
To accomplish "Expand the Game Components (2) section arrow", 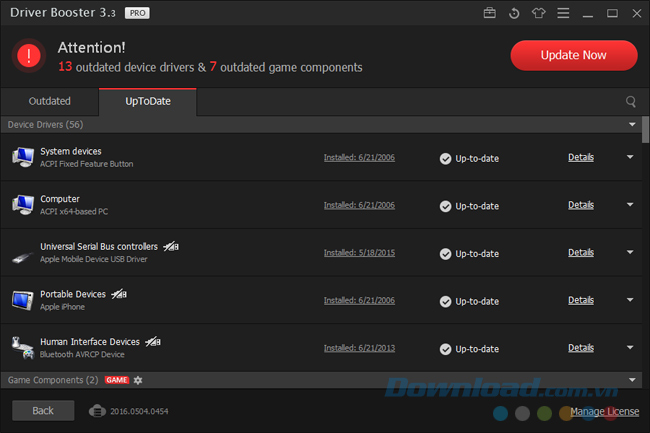I will (632, 380).
